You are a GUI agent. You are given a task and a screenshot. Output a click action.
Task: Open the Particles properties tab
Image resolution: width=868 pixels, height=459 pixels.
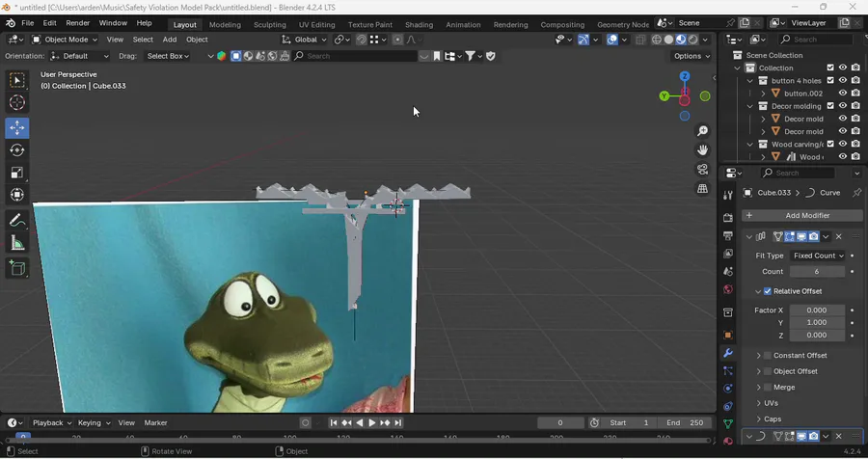pos(728,370)
